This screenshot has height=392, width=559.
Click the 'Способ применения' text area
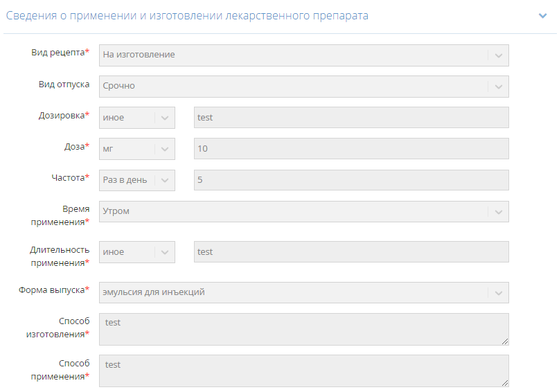[x=303, y=371]
